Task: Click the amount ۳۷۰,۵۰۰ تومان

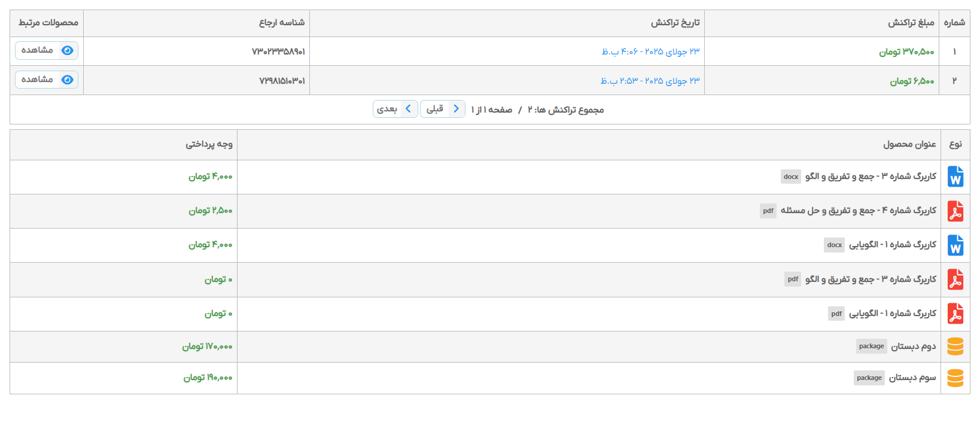Action: pos(906,52)
